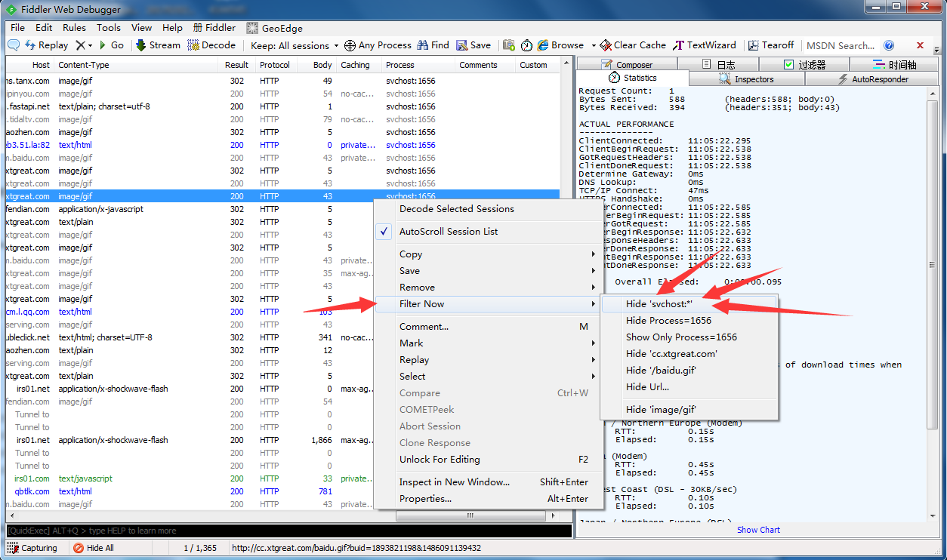
Task: Choose Hide 'svchost:*' filter
Action: point(688,304)
